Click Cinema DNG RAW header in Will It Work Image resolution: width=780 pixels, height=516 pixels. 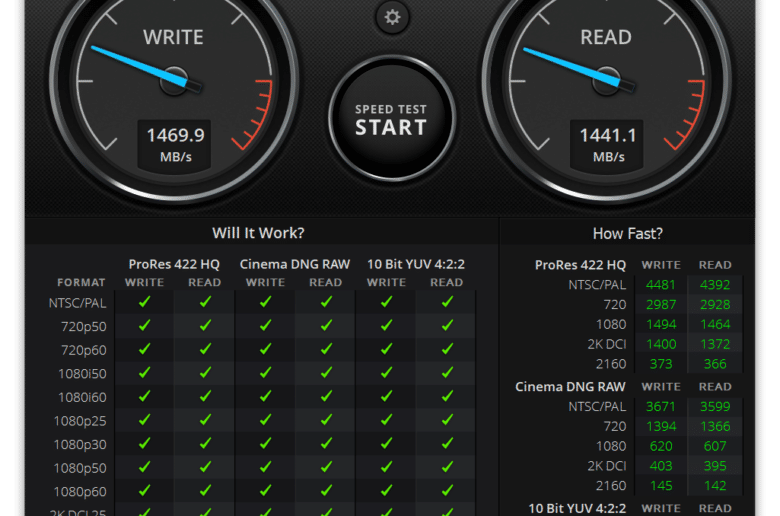coord(295,264)
